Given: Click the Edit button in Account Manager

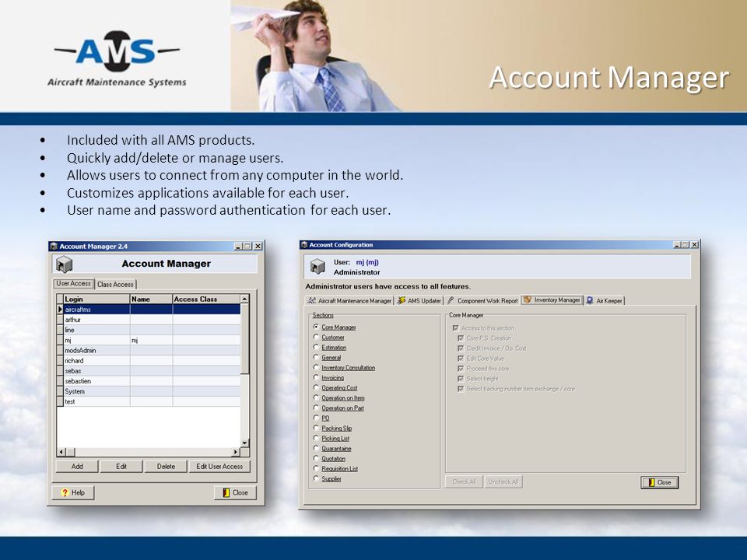Looking at the screenshot, I should 121,466.
